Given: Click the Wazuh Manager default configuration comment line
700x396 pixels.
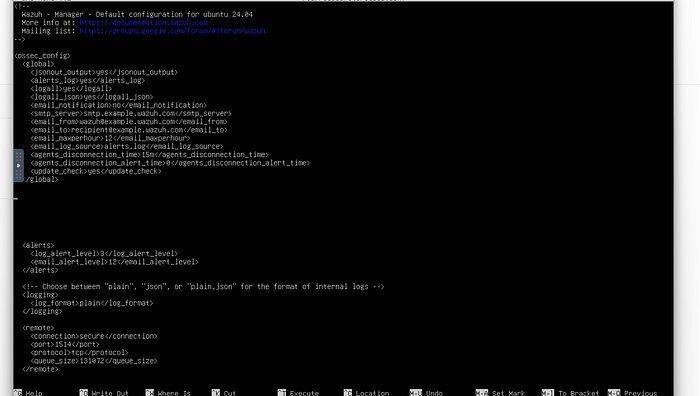Looking at the screenshot, I should [137, 15].
